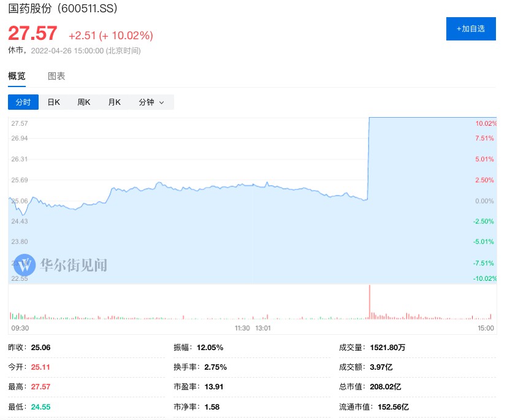Viewport: 507px width, 420px height.
Task: Click the 23.80 price axis label
Action: coord(20,242)
